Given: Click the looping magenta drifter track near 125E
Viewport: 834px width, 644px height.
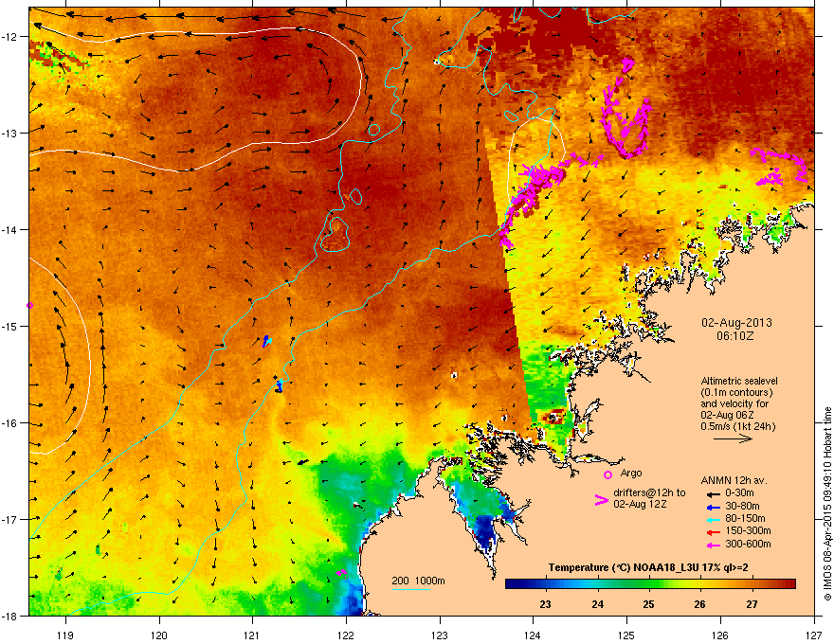Looking at the screenshot, I should click(626, 110).
